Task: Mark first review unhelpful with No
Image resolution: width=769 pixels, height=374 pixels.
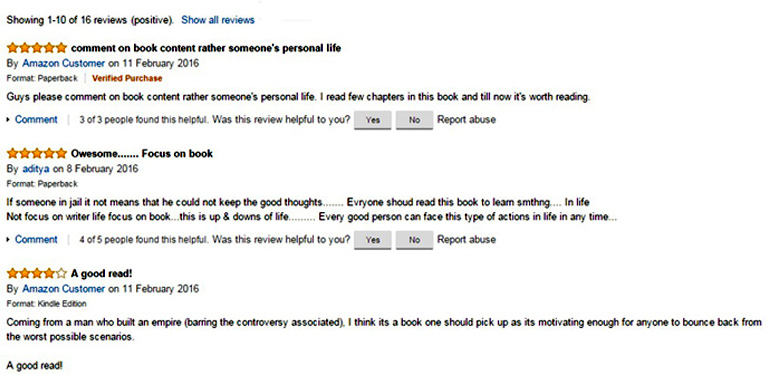Action: (414, 120)
